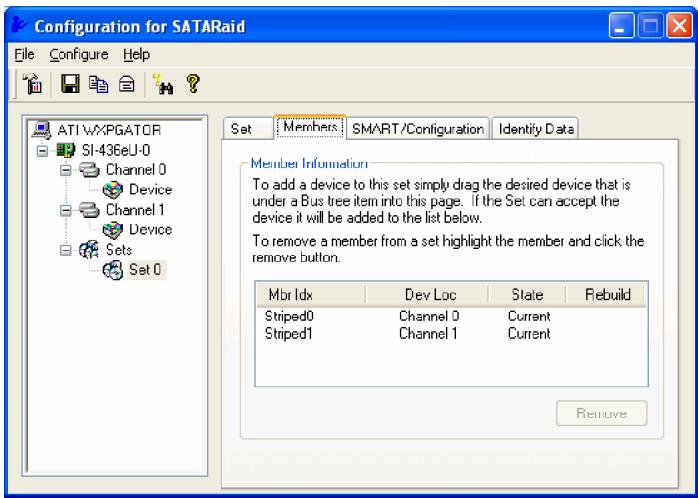
Task: Click the first toolbar icon beside Save
Action: coord(33,83)
